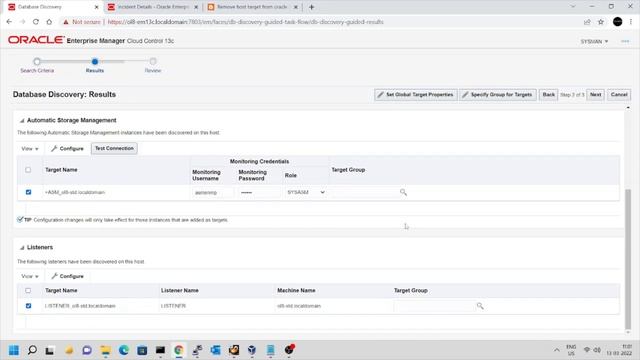Select all Listeners header checkbox
Image resolution: width=640 pixels, height=360 pixels.
pos(28,291)
